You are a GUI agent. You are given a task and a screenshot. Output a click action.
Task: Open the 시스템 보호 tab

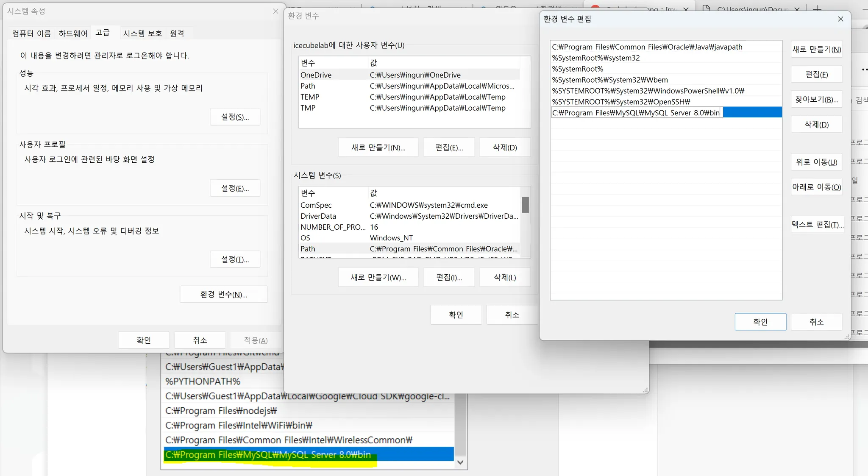[142, 33]
